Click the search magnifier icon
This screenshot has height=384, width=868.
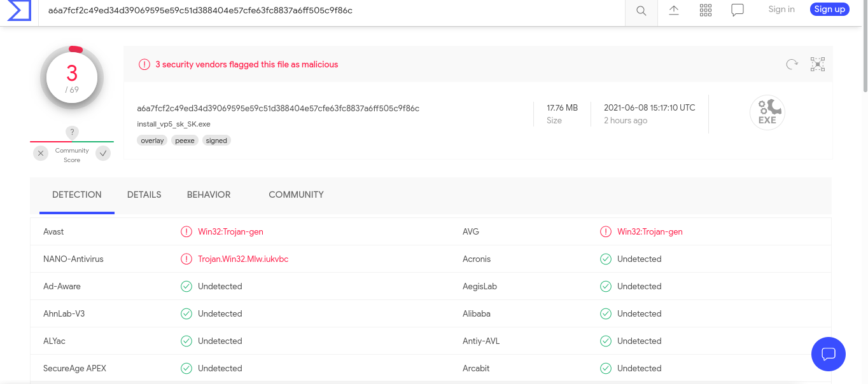pyautogui.click(x=641, y=11)
